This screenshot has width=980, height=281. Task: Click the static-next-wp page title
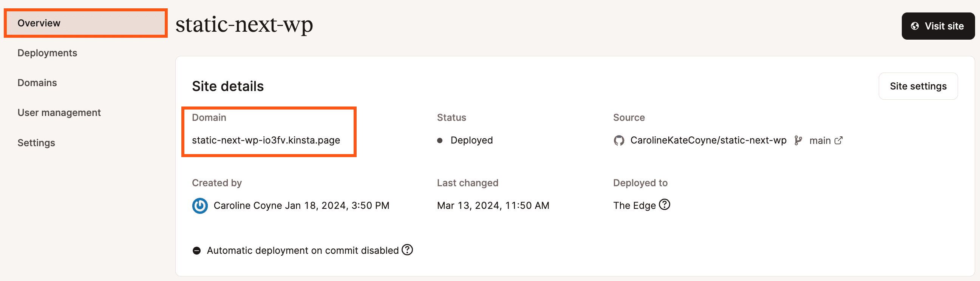click(244, 25)
